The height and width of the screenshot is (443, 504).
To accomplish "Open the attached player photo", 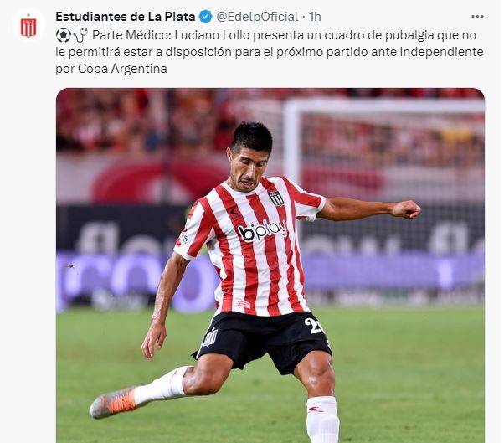I will click(270, 265).
